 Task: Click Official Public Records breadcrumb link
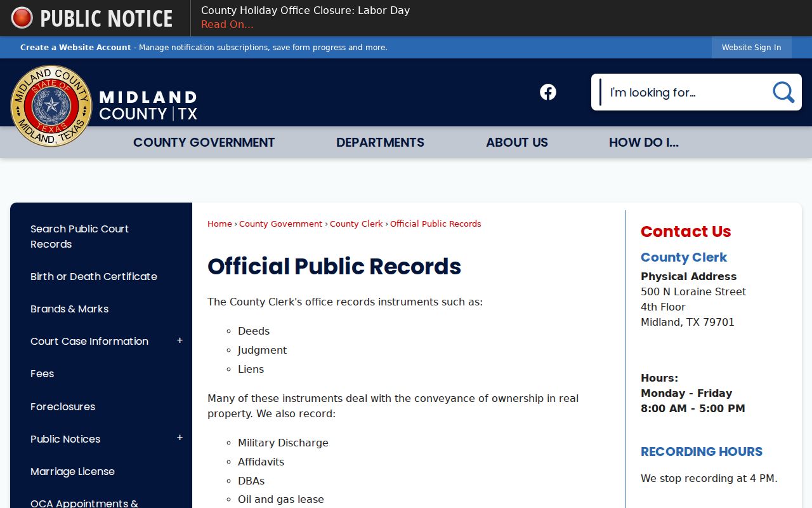tap(435, 224)
